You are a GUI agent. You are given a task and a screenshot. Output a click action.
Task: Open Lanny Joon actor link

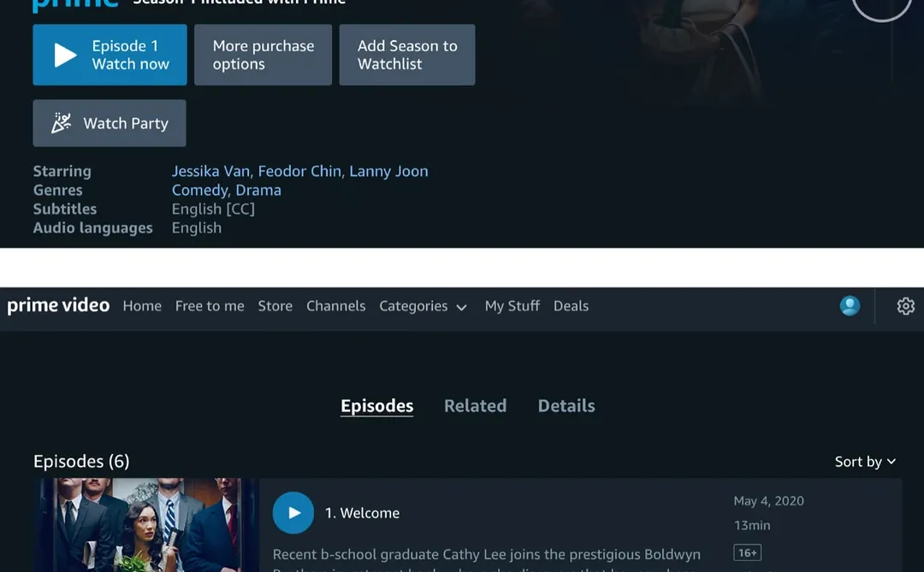[389, 171]
